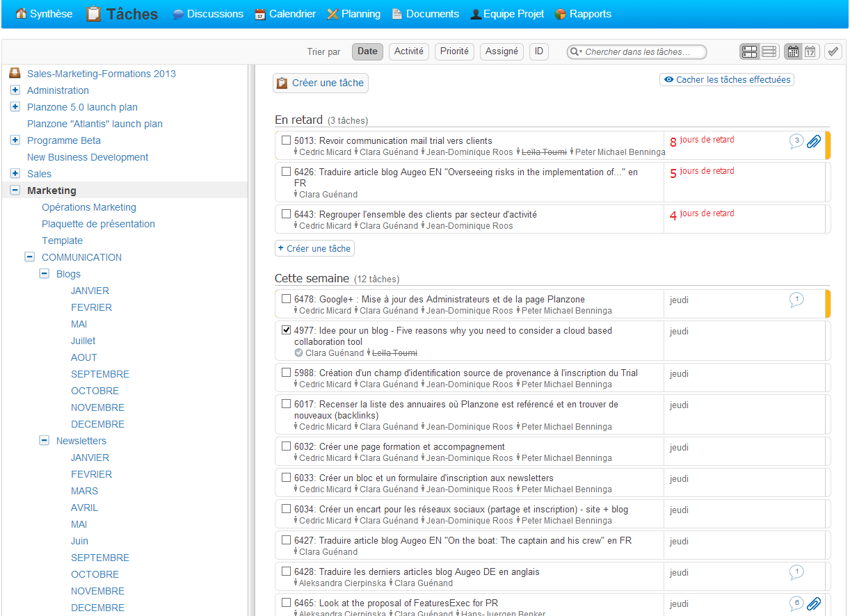Switch to compact list rows view icon
Screen dimensions: 850x616
click(x=769, y=51)
